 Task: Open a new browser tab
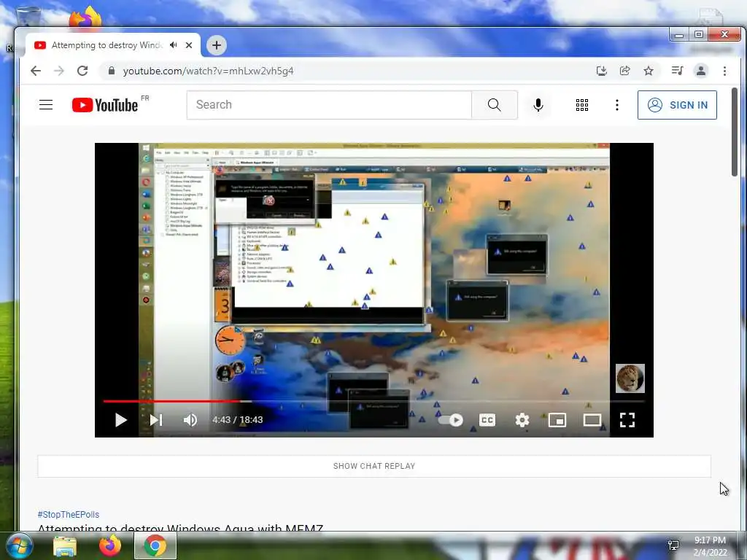[x=216, y=45]
